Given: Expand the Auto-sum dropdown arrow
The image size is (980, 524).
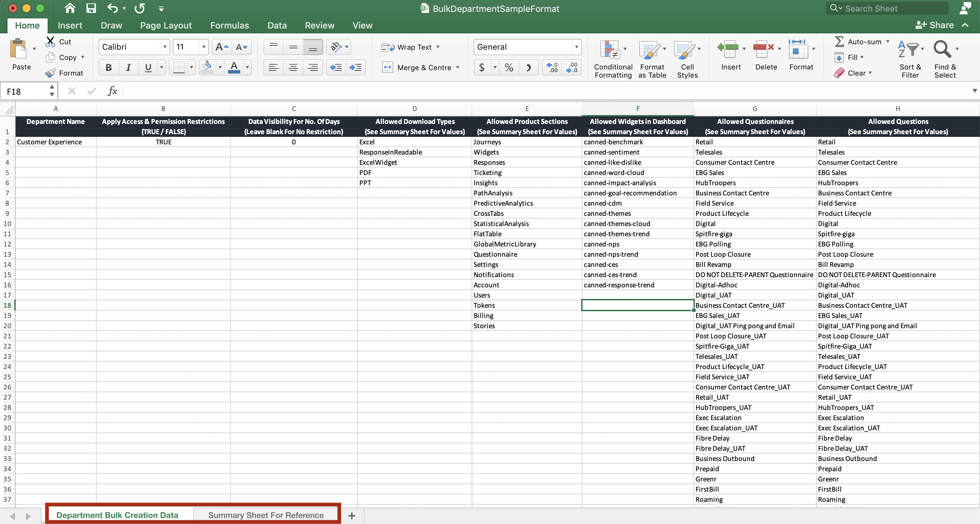Looking at the screenshot, I should tap(888, 42).
